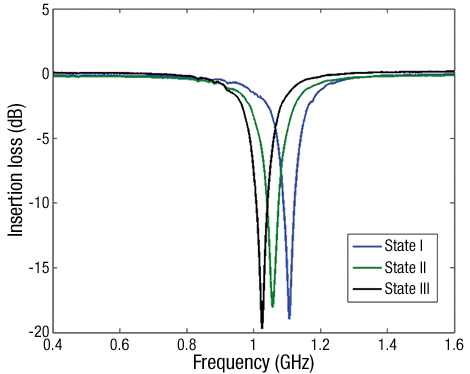Click the 'Insertion loss (dB)' axis title
The height and width of the screenshot is (374, 470).
click(x=16, y=170)
